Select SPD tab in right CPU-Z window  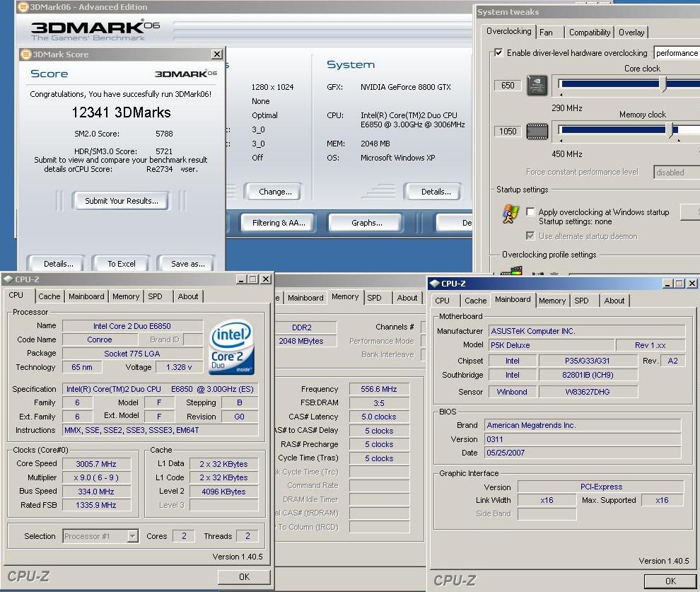click(x=581, y=301)
